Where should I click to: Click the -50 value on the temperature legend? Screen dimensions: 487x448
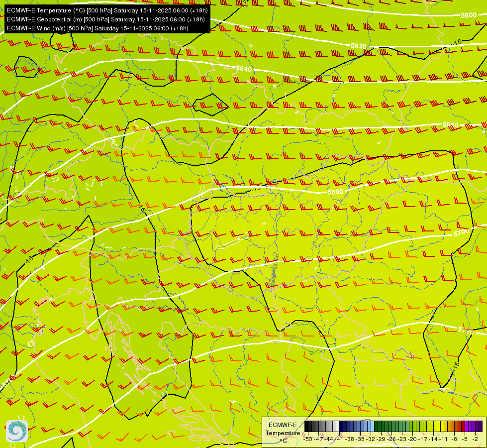pos(308,439)
